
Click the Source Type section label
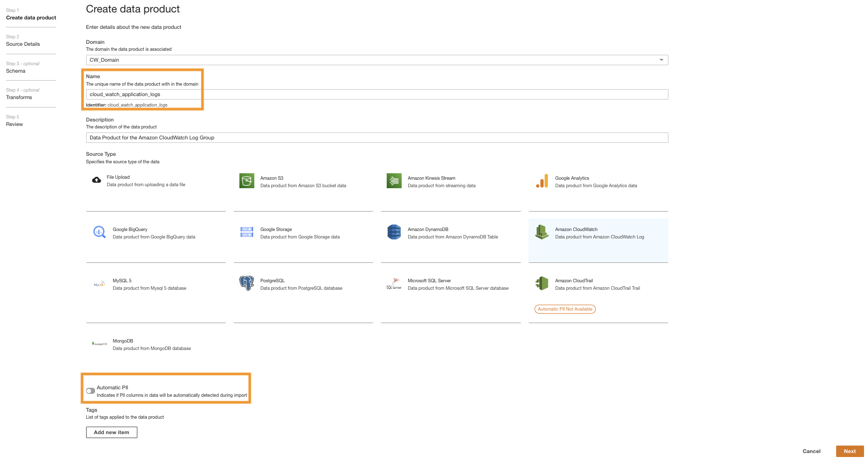click(x=101, y=154)
